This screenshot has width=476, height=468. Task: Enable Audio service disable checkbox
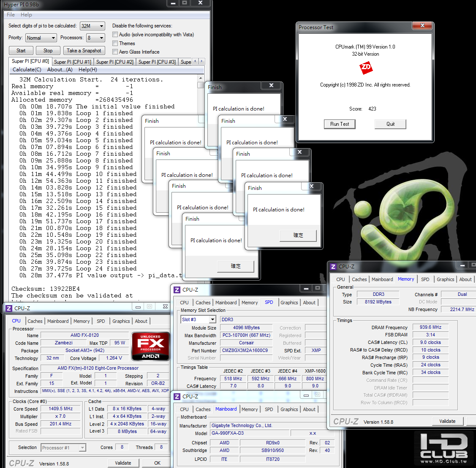pos(115,35)
